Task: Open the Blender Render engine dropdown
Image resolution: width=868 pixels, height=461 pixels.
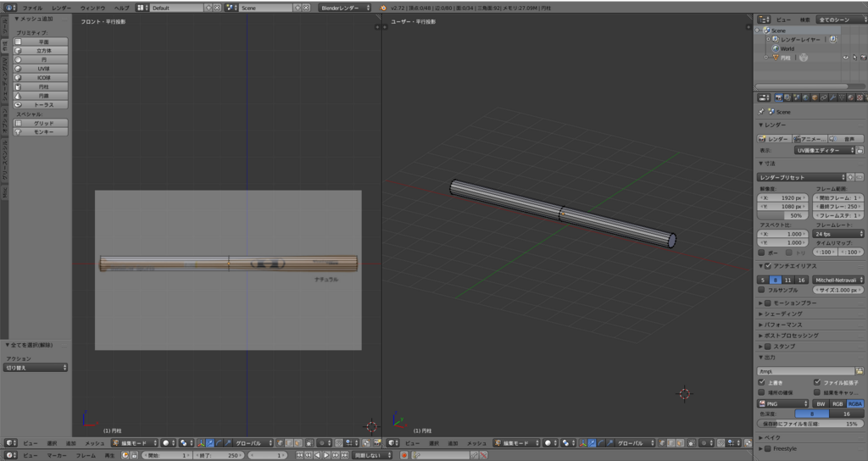Action: tap(345, 8)
